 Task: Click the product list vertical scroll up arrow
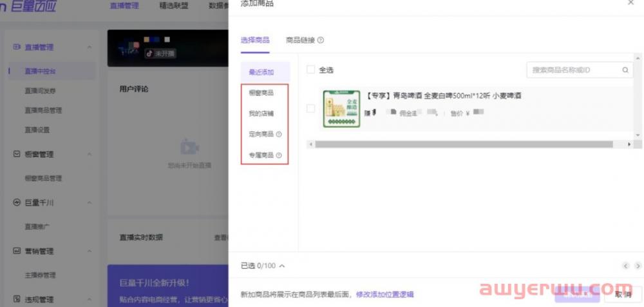coord(638,59)
